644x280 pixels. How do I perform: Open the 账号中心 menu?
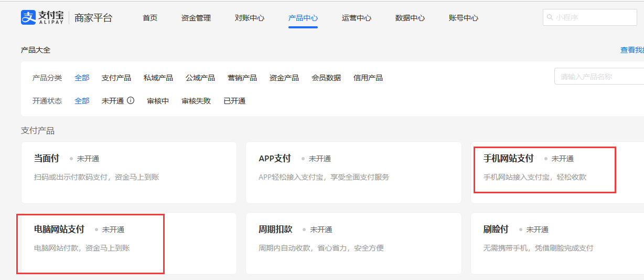(464, 18)
